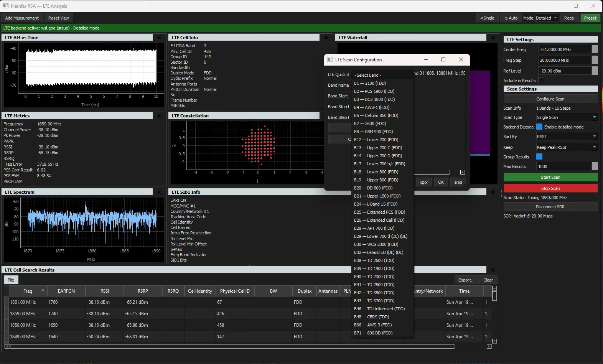This screenshot has height=364, width=603.
Task: Choose B28 — APT 700 (FDD) option
Action: click(x=383, y=228)
